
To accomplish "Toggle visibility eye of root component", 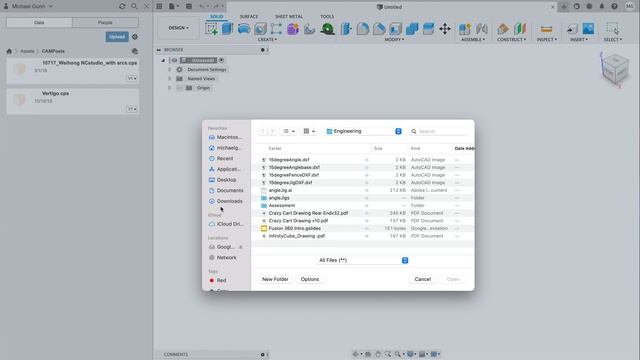I will click(x=174, y=60).
